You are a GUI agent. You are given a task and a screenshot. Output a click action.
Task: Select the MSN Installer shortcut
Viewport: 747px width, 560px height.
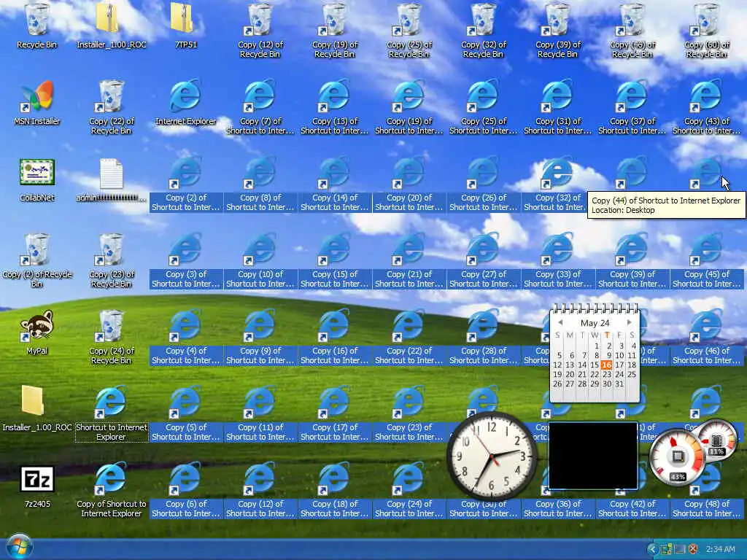tap(36, 103)
